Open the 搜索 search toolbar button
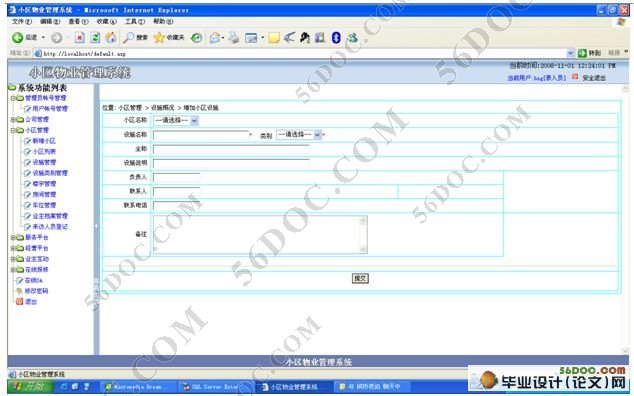The image size is (634, 396). pyautogui.click(x=135, y=38)
